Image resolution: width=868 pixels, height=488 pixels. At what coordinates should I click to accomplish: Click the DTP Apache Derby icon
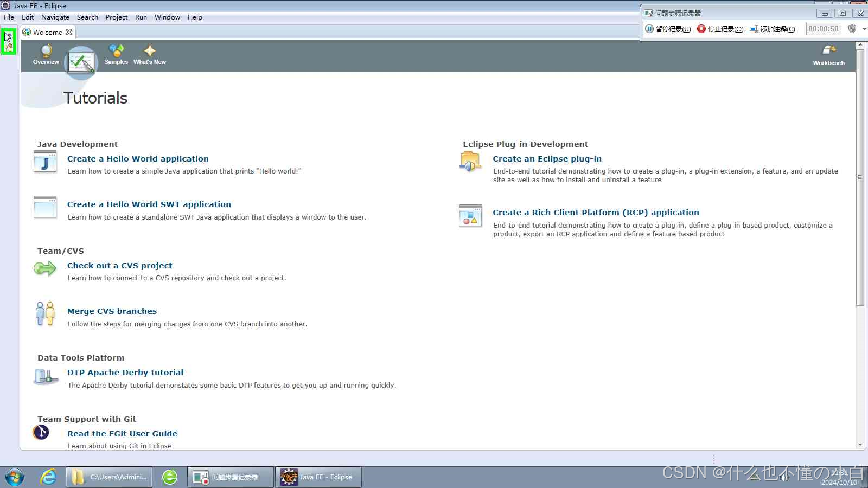coord(46,376)
